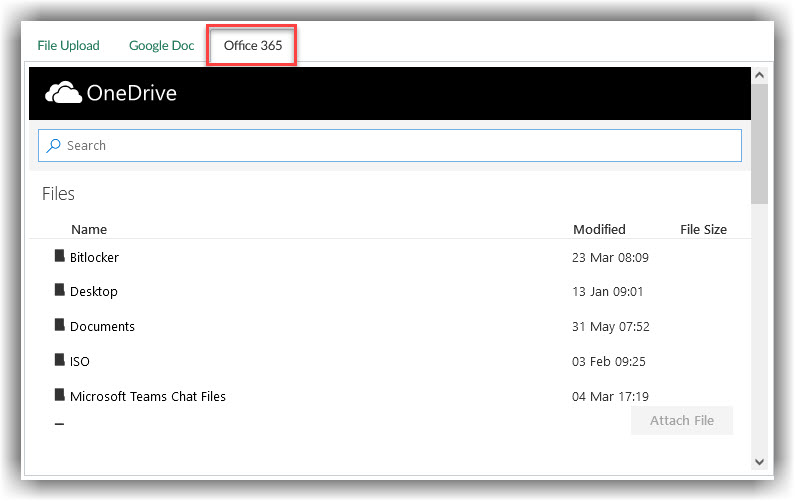The image size is (795, 501).
Task: Select the Office 365 tab
Action: coord(252,46)
